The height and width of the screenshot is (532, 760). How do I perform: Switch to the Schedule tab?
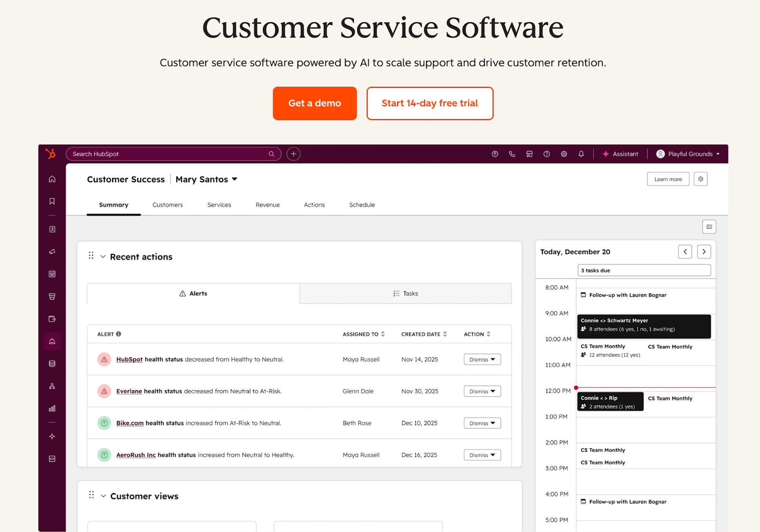coord(362,205)
